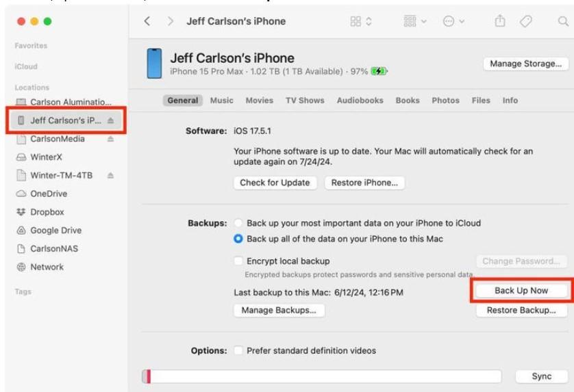Click the Manage Storage button
This screenshot has height=392, width=574.
pos(526,64)
